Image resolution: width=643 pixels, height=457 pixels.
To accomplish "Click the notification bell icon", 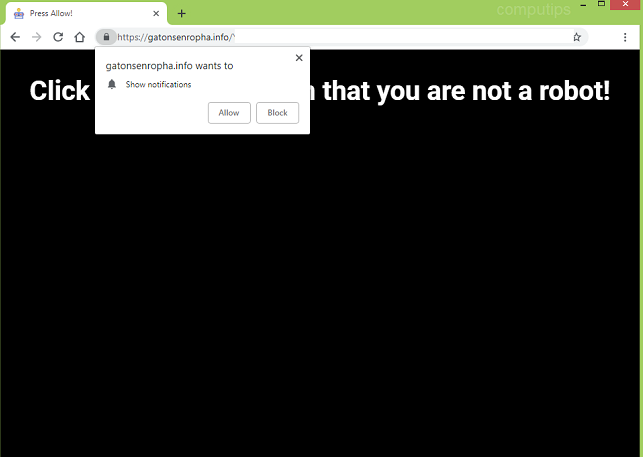I will tap(112, 84).
